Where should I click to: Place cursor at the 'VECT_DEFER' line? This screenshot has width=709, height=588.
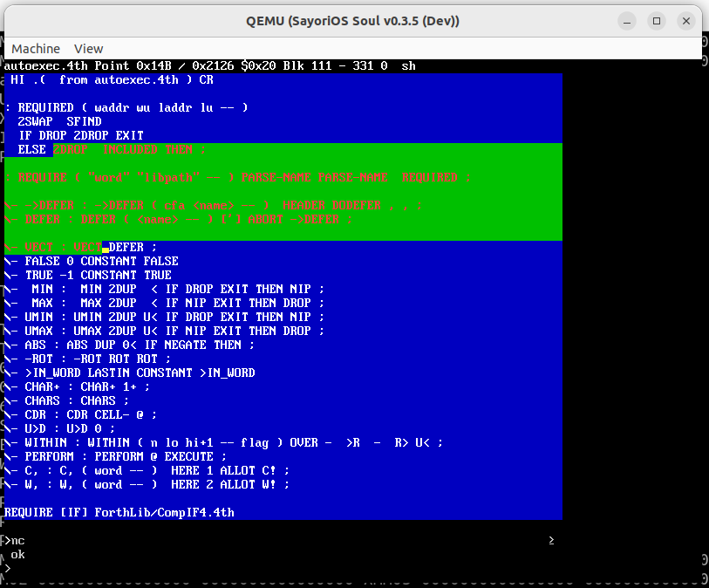point(87,247)
